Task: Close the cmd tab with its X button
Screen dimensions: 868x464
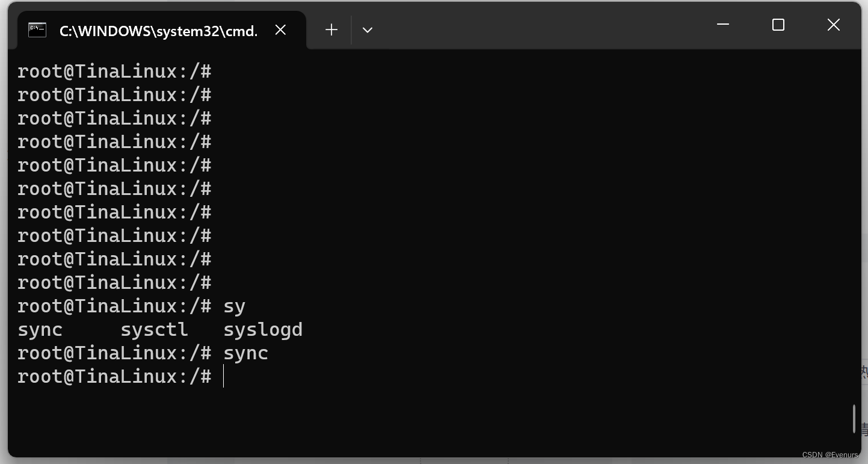Action: (x=280, y=29)
